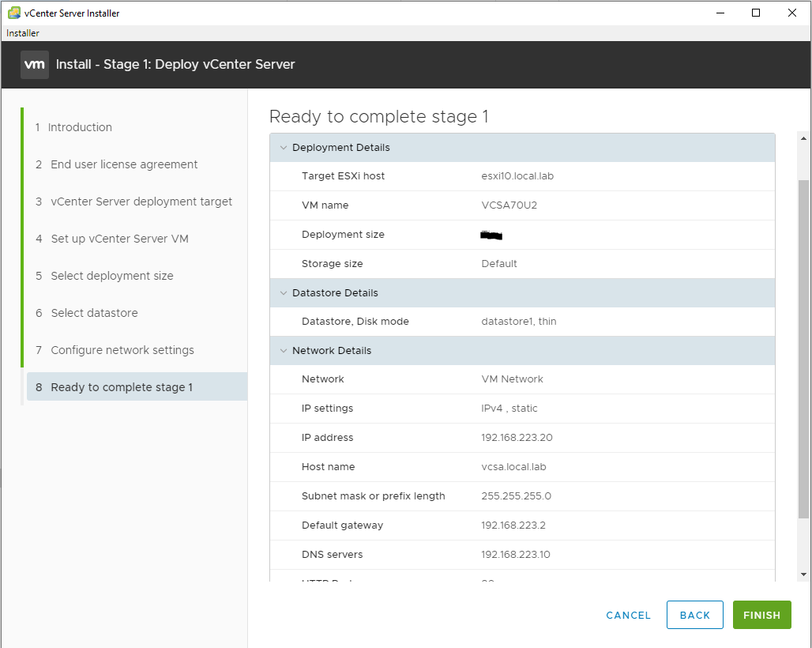Open the Installer menu
Image resolution: width=812 pixels, height=648 pixels.
tap(23, 33)
